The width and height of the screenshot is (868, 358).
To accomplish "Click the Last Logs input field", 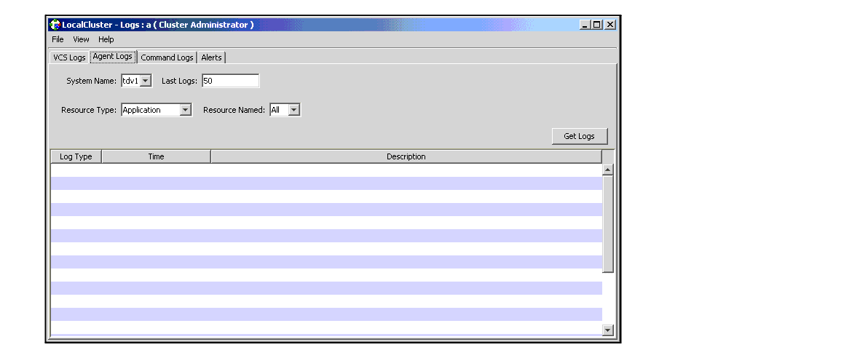I will (230, 81).
